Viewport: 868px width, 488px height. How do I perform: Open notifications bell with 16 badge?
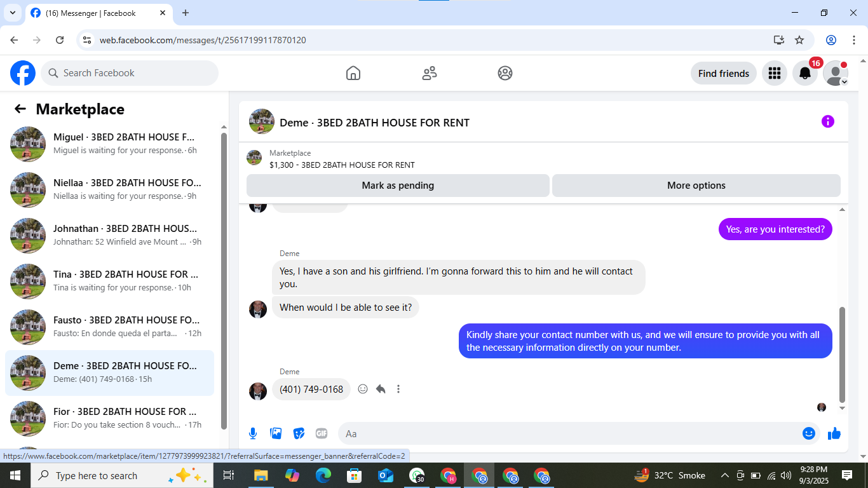pos(805,73)
